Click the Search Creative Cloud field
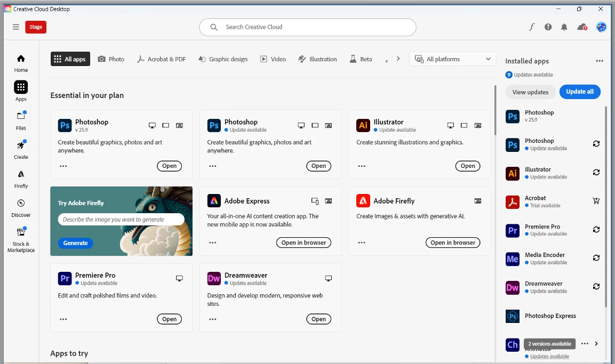The width and height of the screenshot is (615, 364). click(x=307, y=27)
